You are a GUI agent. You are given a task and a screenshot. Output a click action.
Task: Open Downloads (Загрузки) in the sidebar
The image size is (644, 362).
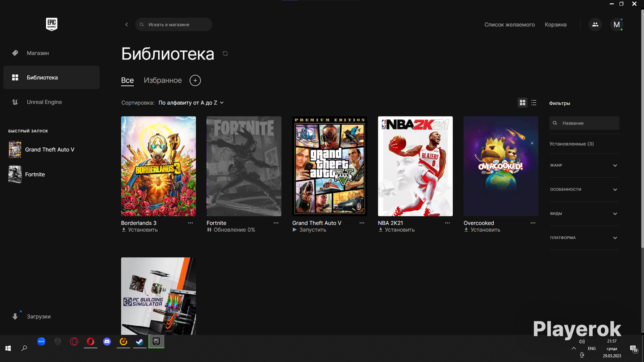pyautogui.click(x=51, y=316)
